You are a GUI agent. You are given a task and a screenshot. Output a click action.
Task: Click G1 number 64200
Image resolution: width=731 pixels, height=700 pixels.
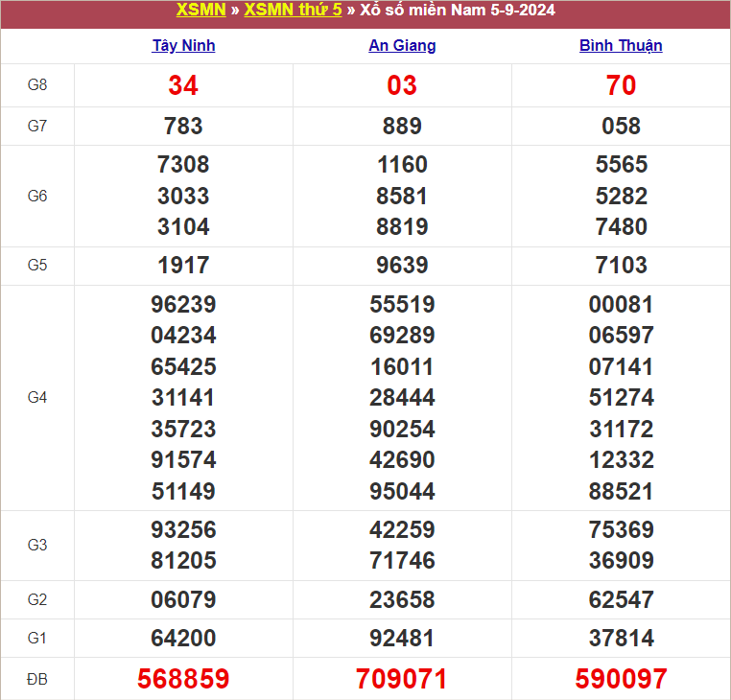click(183, 638)
